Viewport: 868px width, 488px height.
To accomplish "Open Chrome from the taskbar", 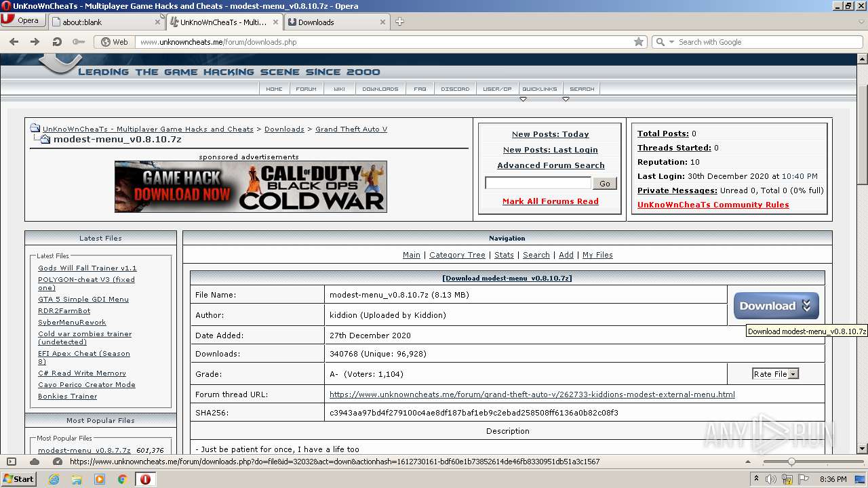I will [122, 479].
